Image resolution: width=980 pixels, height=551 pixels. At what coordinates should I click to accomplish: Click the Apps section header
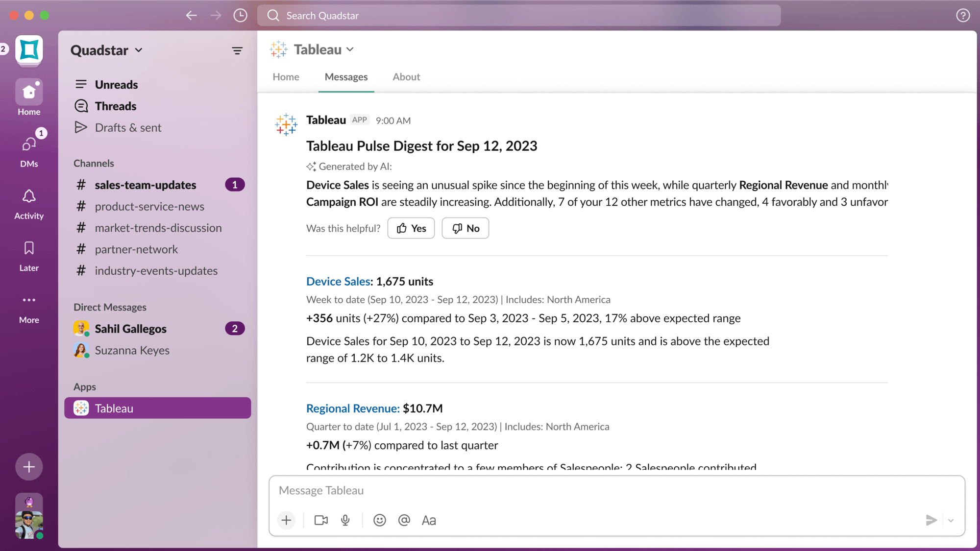tap(84, 386)
